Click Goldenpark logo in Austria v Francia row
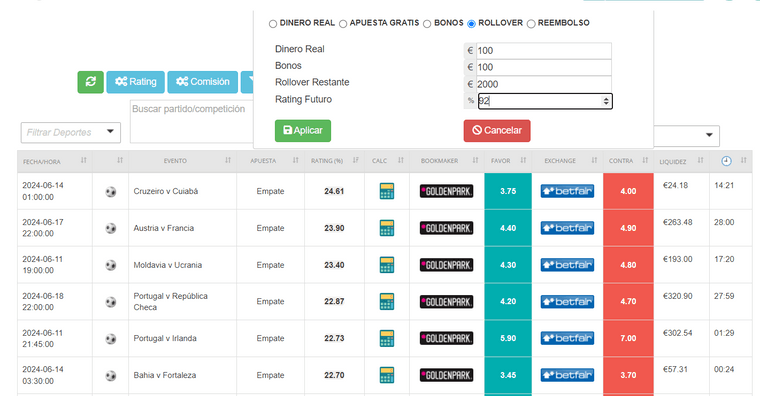 coord(446,228)
